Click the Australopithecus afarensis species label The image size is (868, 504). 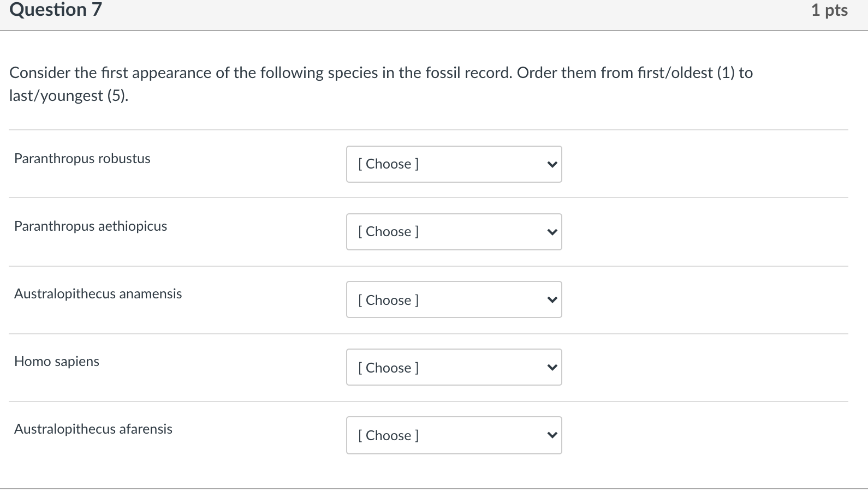[x=93, y=429]
